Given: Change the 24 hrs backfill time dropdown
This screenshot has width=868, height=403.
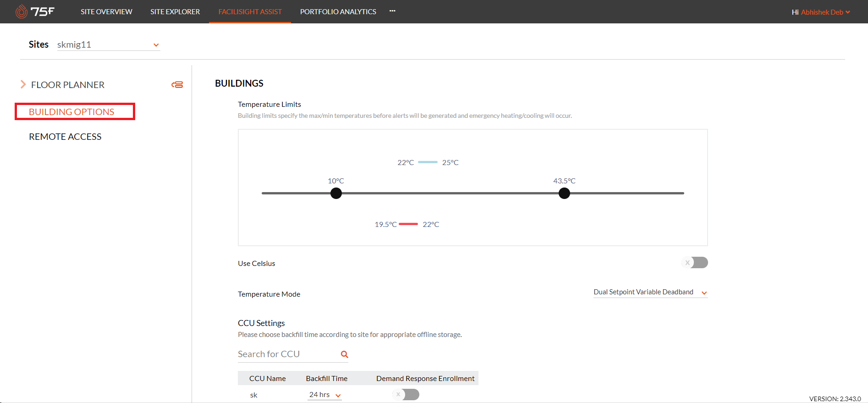Looking at the screenshot, I should click(x=324, y=395).
